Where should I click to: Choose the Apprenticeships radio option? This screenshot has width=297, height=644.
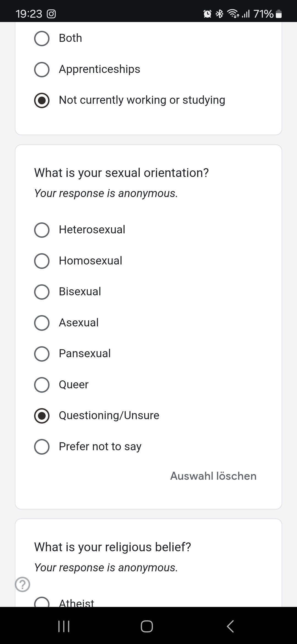tap(42, 69)
